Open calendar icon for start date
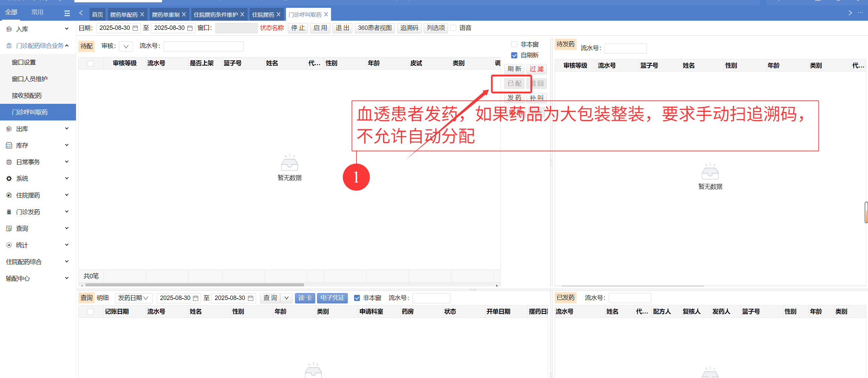 [135, 28]
